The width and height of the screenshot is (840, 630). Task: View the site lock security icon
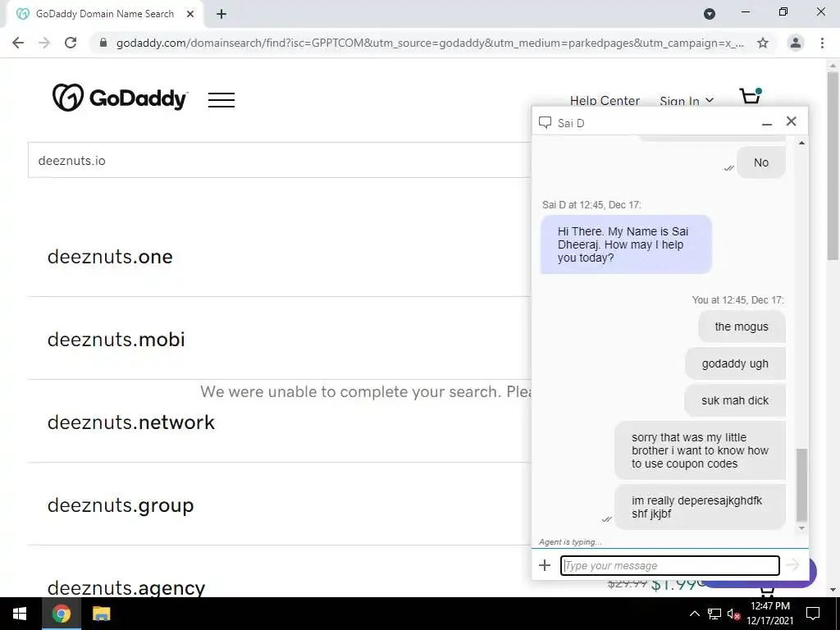point(103,43)
